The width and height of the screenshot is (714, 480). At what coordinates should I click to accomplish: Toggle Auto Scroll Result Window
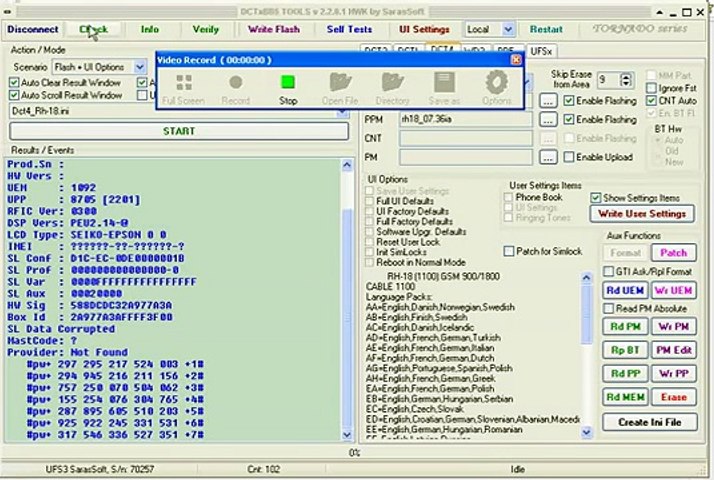[14, 95]
